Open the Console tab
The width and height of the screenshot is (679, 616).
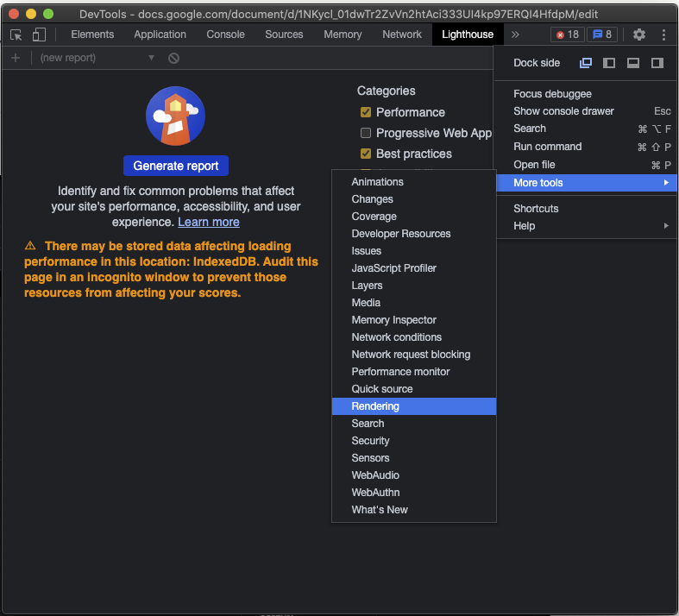[225, 35]
